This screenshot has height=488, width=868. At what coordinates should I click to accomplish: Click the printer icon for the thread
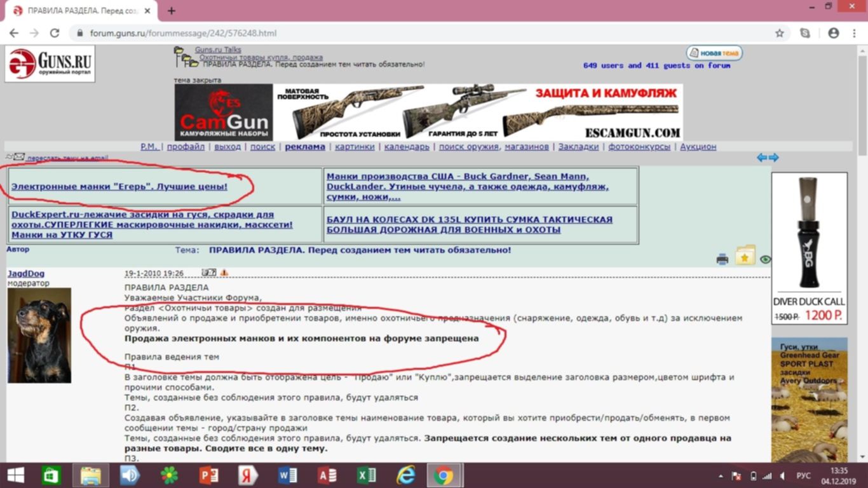(x=722, y=259)
